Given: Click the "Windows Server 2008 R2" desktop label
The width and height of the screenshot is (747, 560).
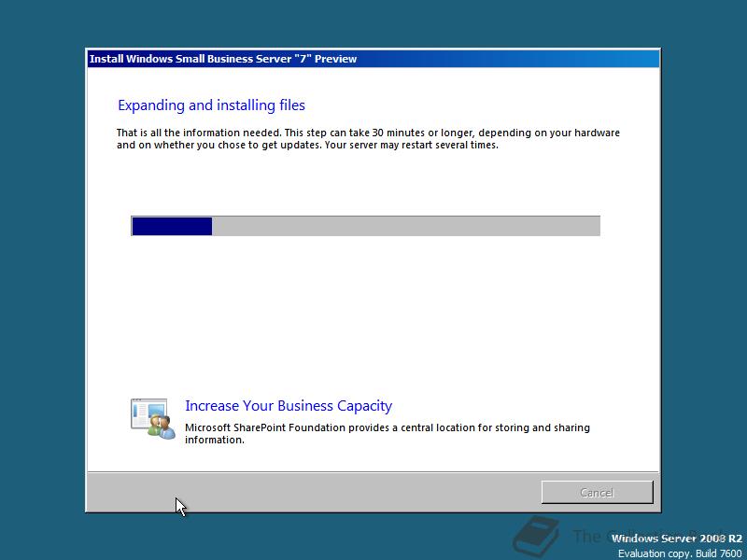Looking at the screenshot, I should [676, 539].
